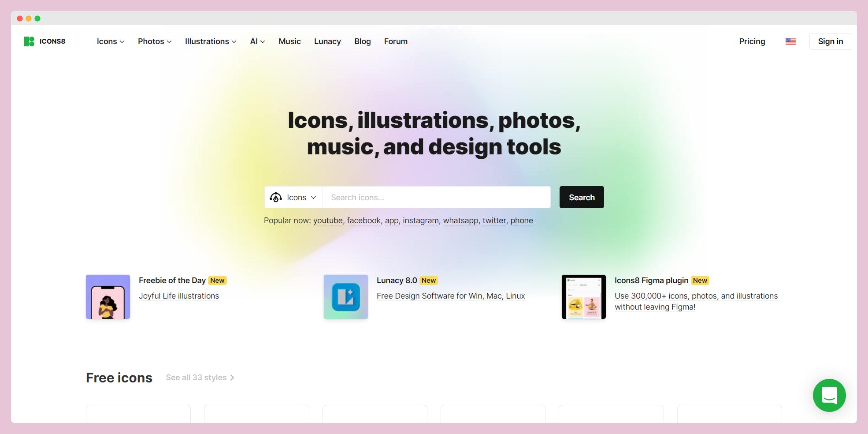Click the black Search button
The width and height of the screenshot is (868, 434).
tap(582, 197)
